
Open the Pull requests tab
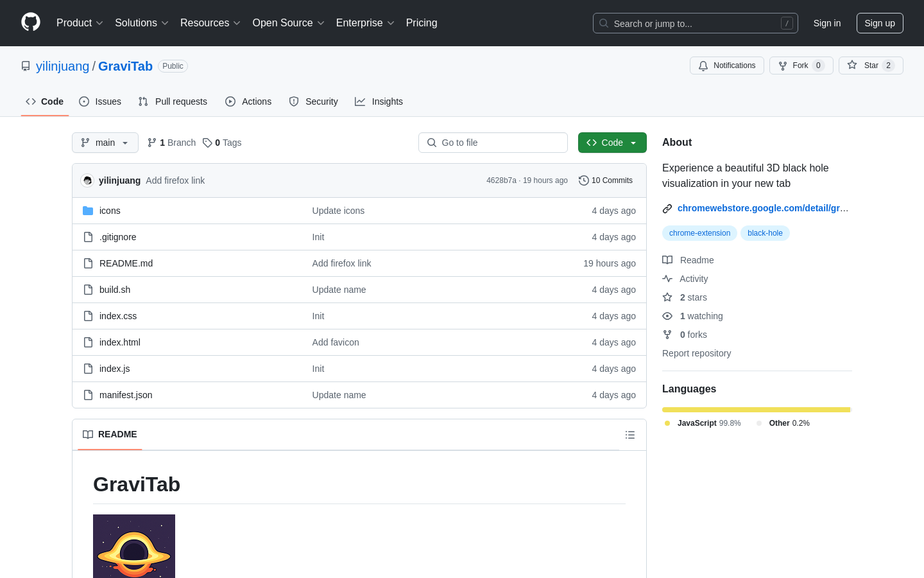pos(173,101)
